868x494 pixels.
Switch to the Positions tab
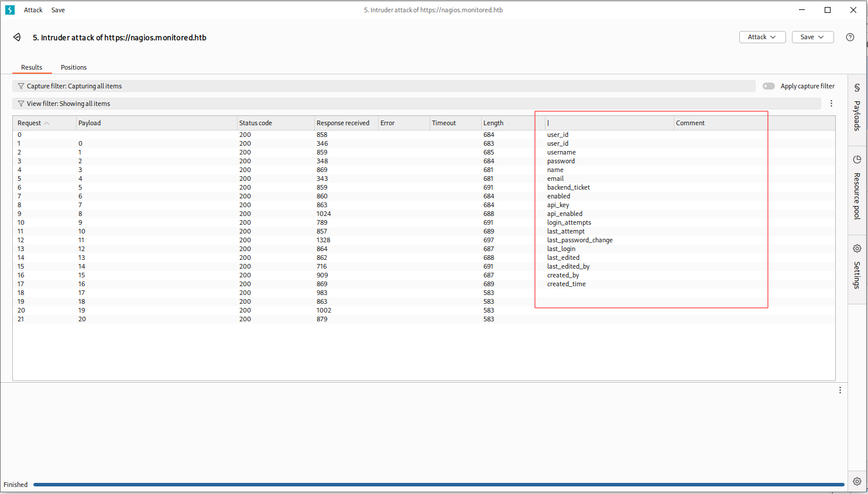click(x=74, y=67)
